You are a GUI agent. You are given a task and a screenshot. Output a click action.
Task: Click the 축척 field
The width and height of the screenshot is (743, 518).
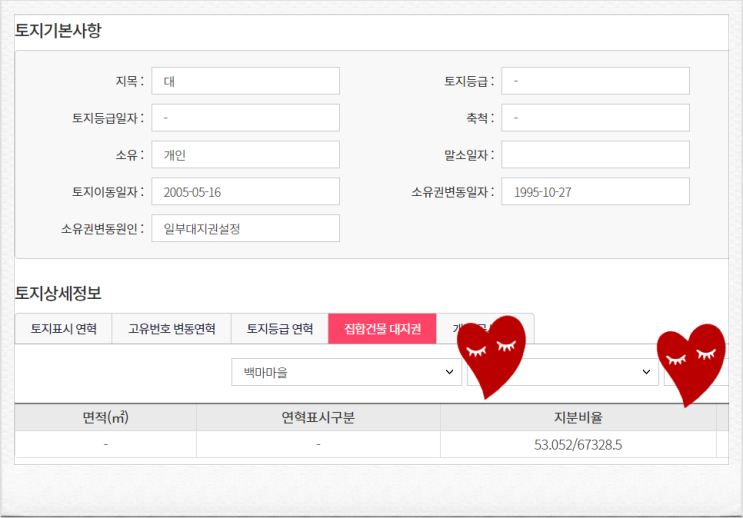click(x=595, y=118)
